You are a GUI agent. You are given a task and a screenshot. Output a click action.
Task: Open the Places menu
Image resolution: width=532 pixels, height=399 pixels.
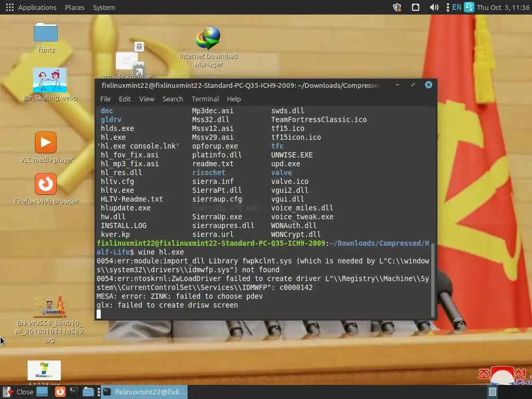coord(75,7)
